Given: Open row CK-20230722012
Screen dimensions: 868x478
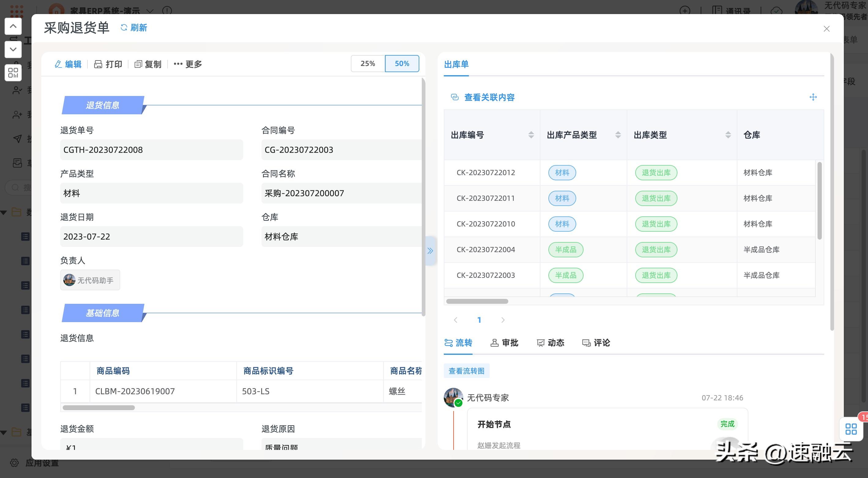Looking at the screenshot, I should [629, 172].
